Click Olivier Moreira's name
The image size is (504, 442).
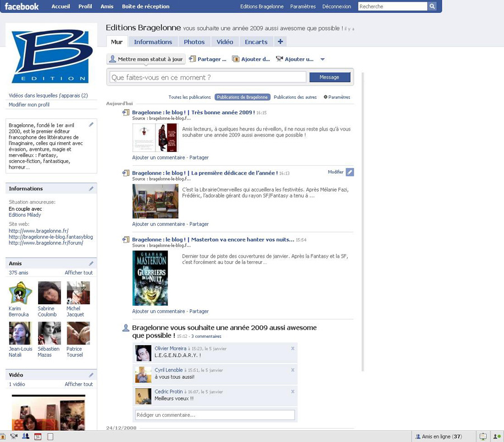[170, 348]
